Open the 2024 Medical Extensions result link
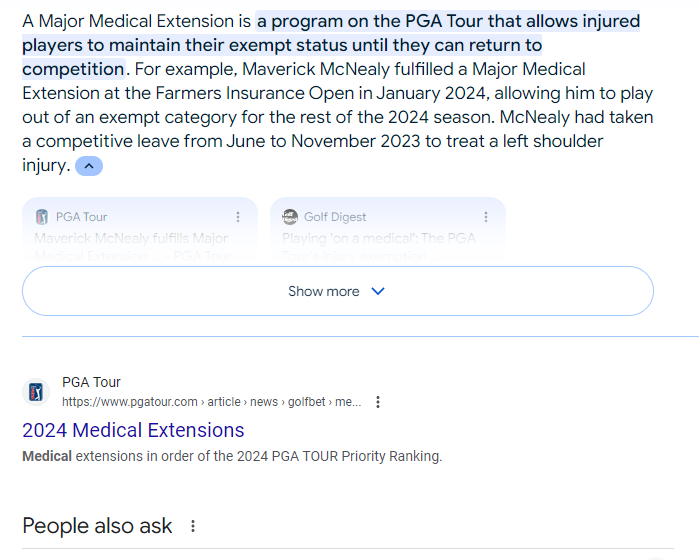Image resolution: width=699 pixels, height=560 pixels. [x=133, y=430]
